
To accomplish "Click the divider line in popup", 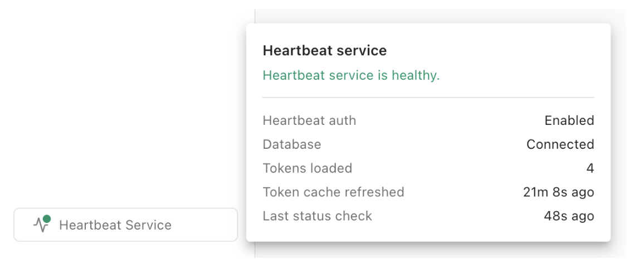I will click(428, 98).
